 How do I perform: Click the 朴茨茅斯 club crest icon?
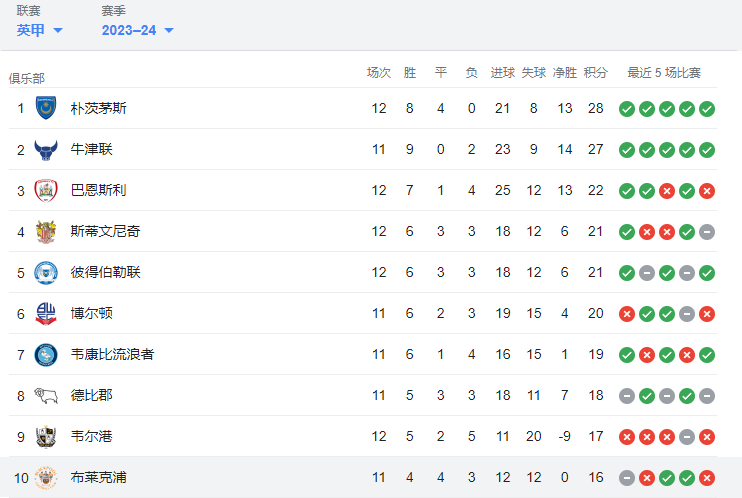[x=46, y=108]
